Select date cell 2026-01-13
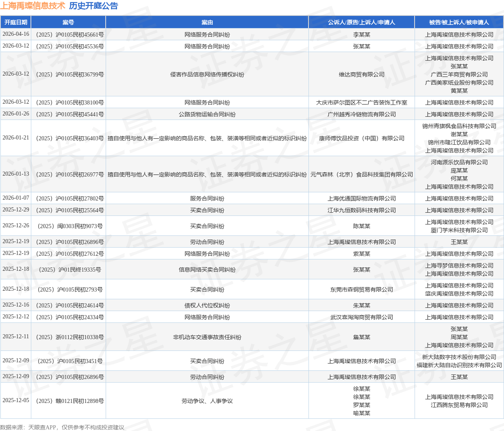 click(x=16, y=174)
